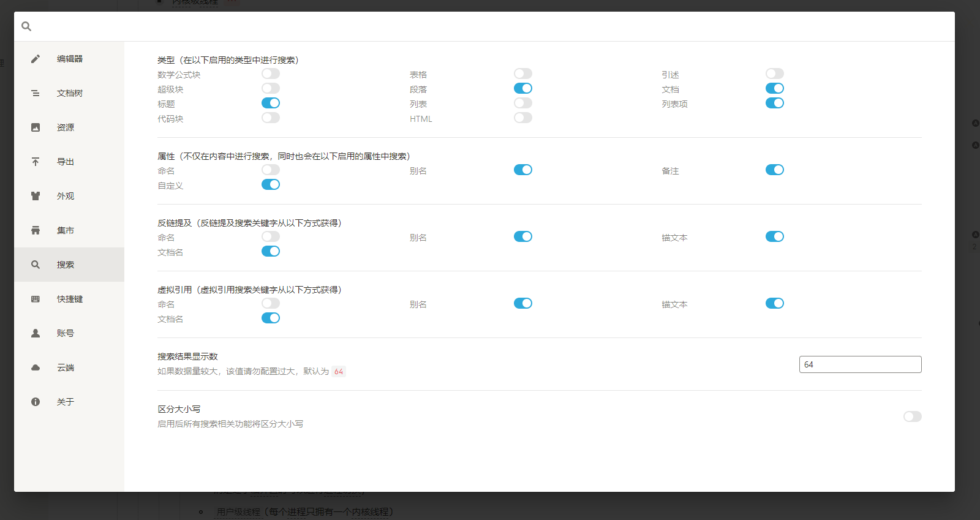Go to the 关于 tab

click(x=69, y=402)
